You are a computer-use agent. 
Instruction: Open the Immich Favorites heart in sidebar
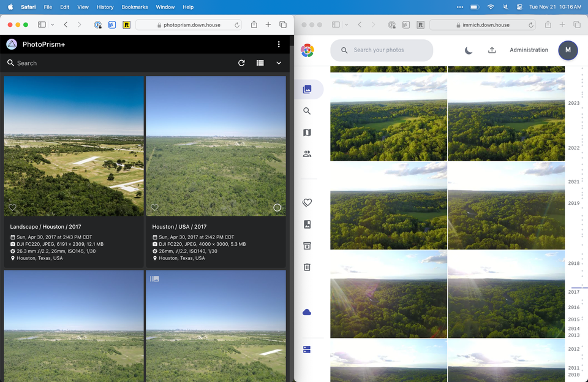click(307, 203)
